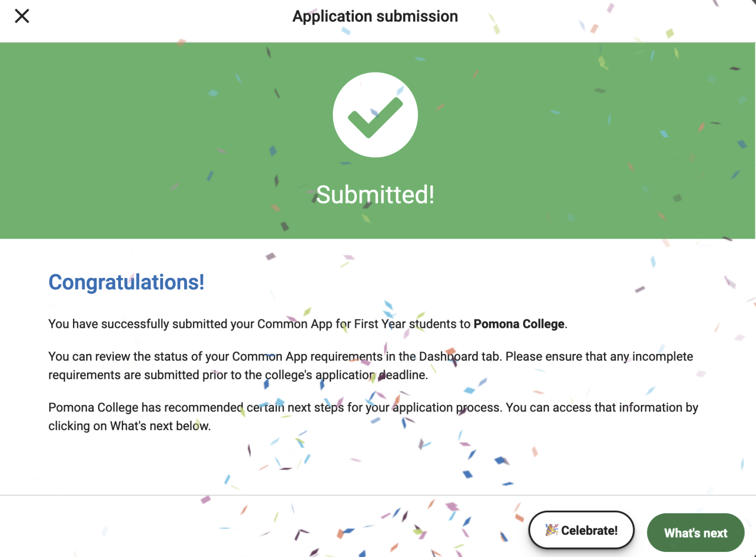The height and width of the screenshot is (557, 756).
Task: Click "What's next below" in the last paragraph
Action: [x=160, y=426]
